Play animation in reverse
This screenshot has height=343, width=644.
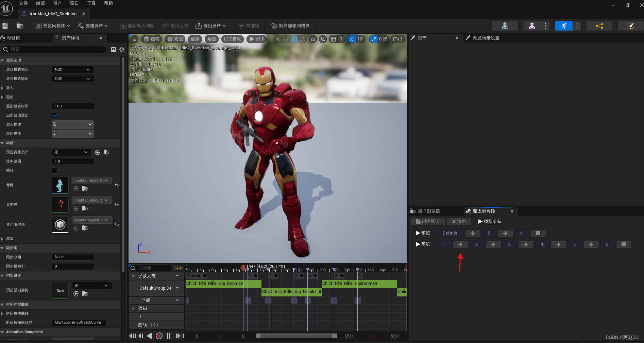[150, 336]
